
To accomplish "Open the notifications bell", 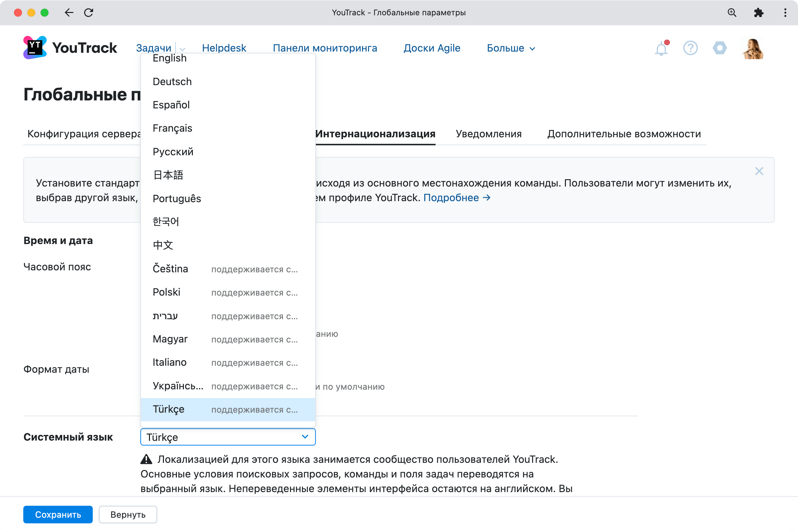I will 661,48.
